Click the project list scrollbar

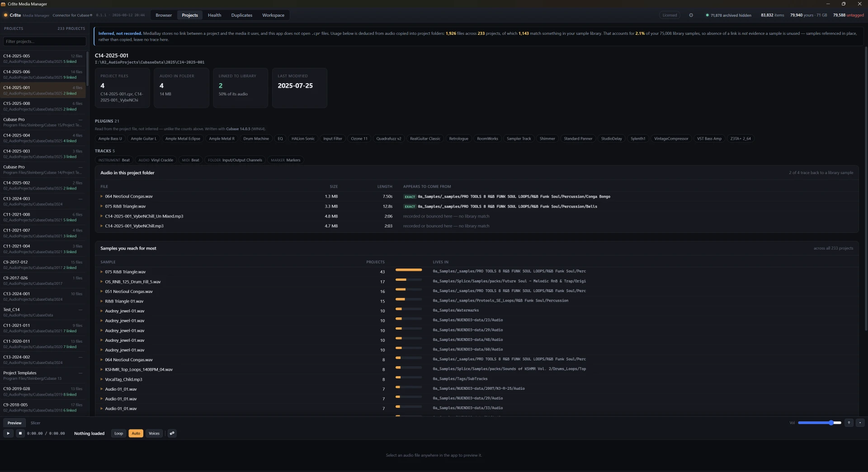[88, 68]
